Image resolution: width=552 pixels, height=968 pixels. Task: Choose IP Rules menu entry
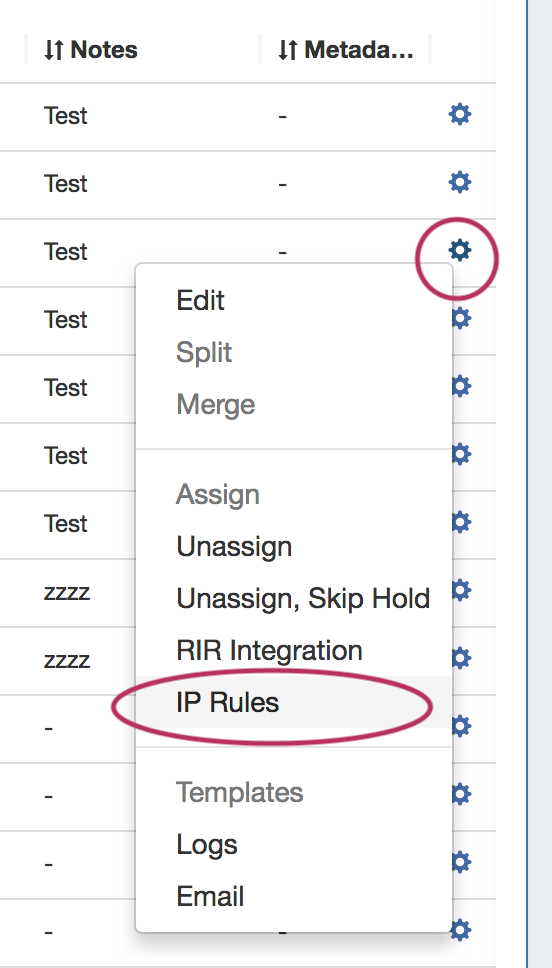[x=227, y=703]
